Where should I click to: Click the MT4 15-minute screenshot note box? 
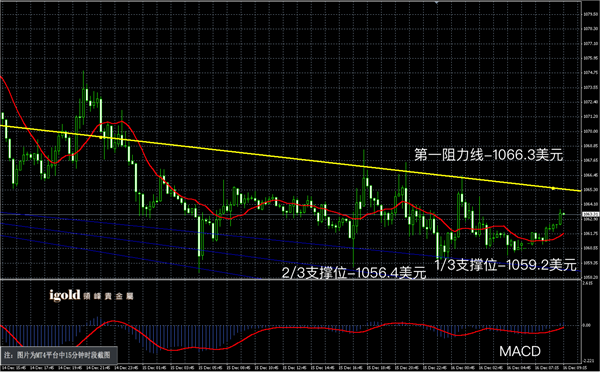[x=58, y=355]
